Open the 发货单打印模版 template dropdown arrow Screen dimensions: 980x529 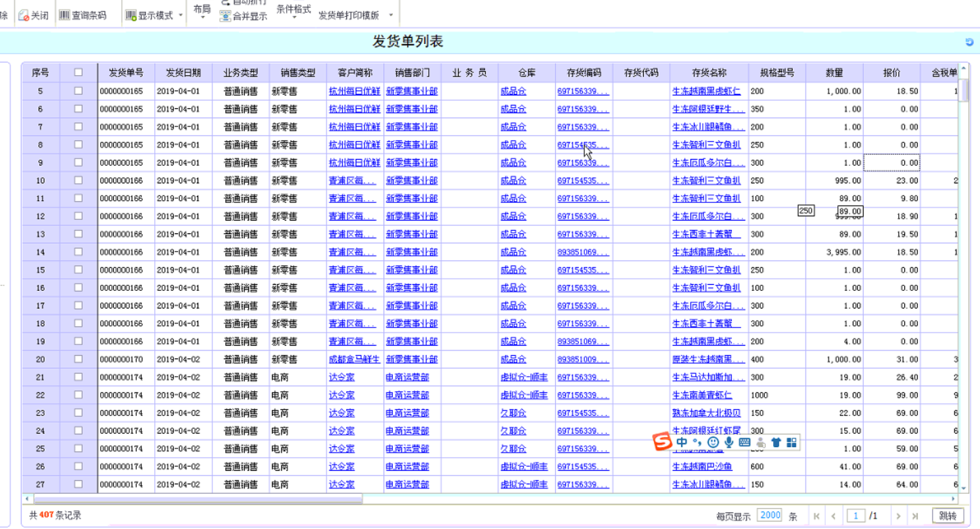[x=390, y=15]
